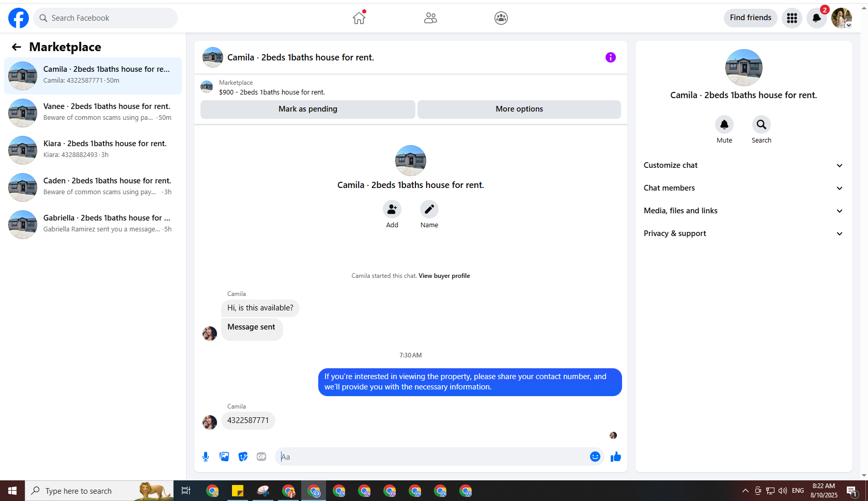Screen dimensions: 868x501
Task: Click the listing thumbnail in right panel
Action: (x=744, y=68)
